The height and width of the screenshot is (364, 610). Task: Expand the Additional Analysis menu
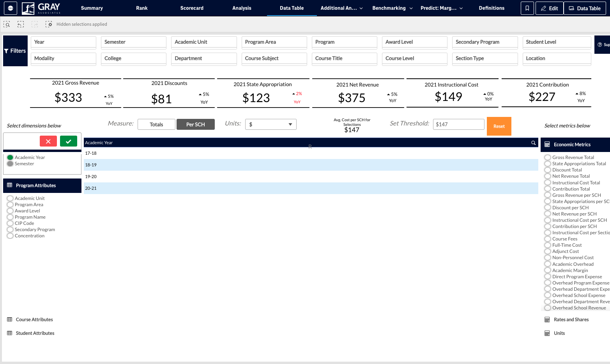pos(341,8)
